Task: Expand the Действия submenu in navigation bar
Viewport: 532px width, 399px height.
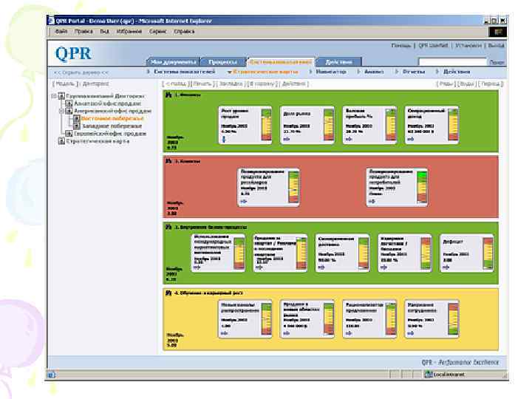Action: pyautogui.click(x=453, y=72)
